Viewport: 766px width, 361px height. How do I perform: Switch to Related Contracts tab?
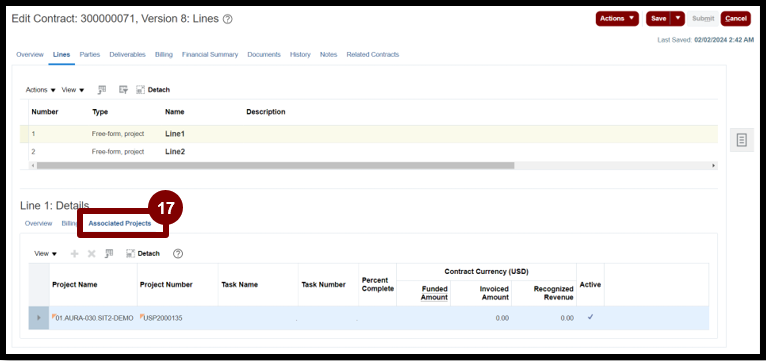(x=373, y=55)
